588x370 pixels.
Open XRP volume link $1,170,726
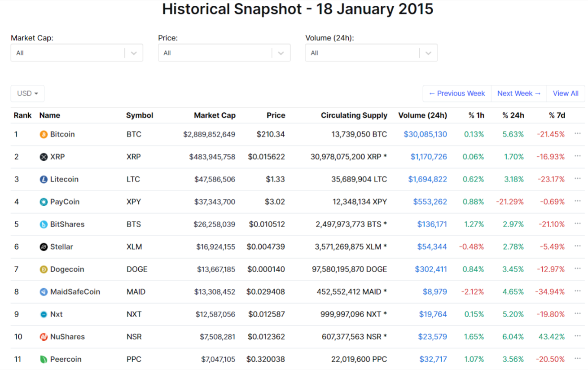tap(429, 157)
